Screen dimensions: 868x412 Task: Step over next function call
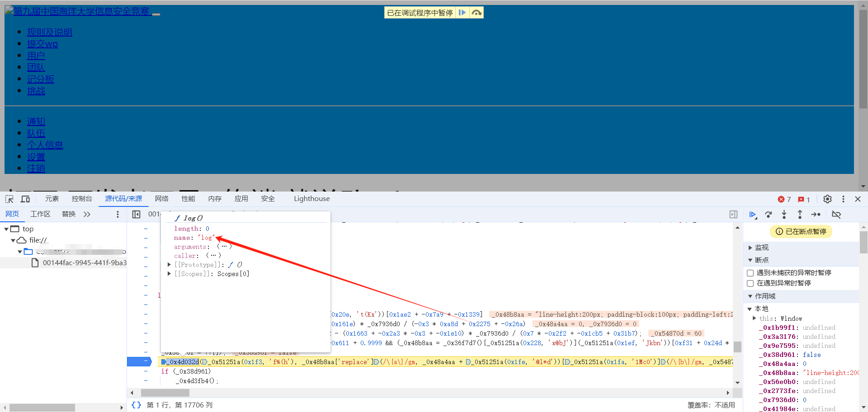(x=769, y=215)
